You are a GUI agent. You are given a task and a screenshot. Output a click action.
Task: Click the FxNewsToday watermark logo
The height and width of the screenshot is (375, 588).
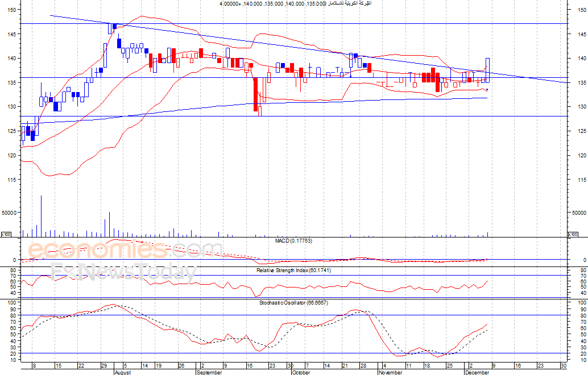point(122,273)
